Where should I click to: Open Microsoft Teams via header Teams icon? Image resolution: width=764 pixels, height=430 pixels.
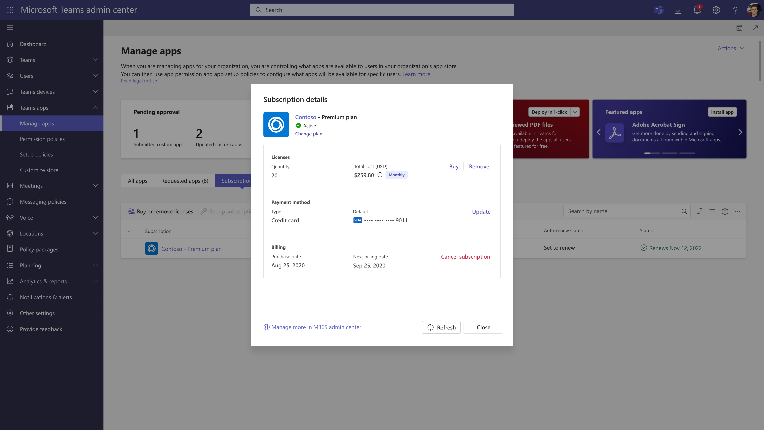point(659,10)
